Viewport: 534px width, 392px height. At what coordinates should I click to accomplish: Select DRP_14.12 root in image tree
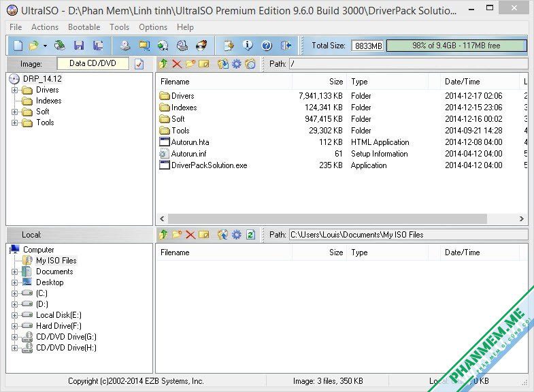42,79
